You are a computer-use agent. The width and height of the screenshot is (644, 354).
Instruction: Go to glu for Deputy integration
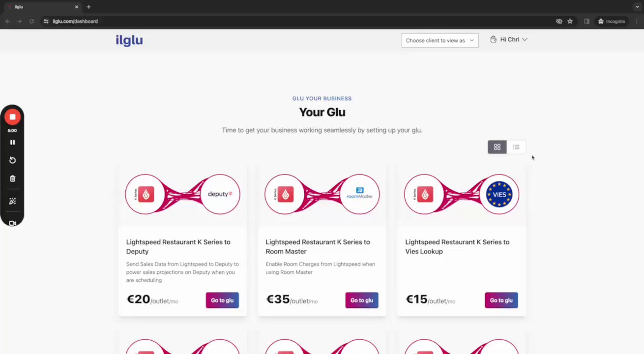222,300
